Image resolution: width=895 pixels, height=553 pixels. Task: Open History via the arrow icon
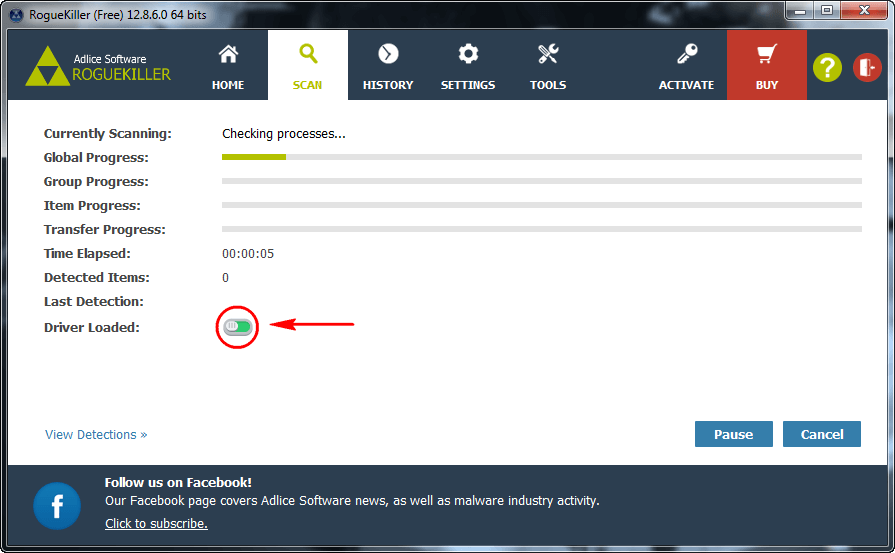click(x=388, y=54)
